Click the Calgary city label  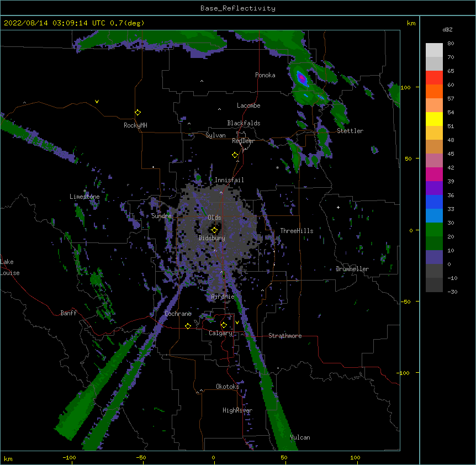click(x=220, y=333)
